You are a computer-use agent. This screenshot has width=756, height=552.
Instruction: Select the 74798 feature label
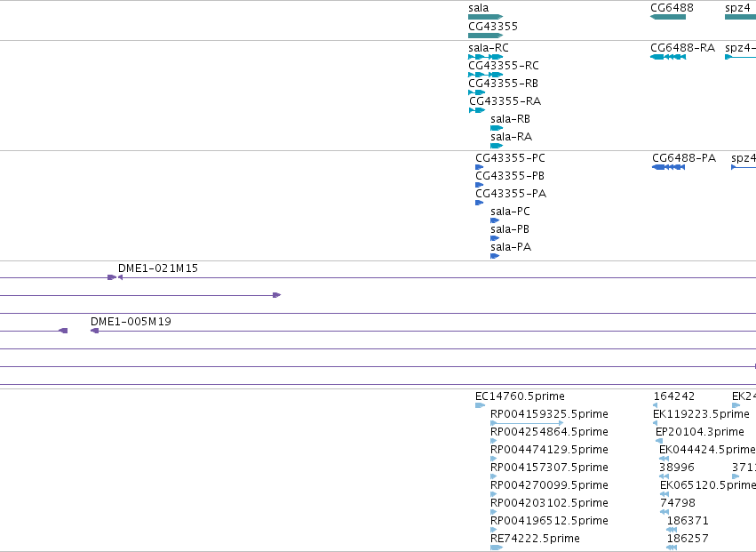[678, 504]
